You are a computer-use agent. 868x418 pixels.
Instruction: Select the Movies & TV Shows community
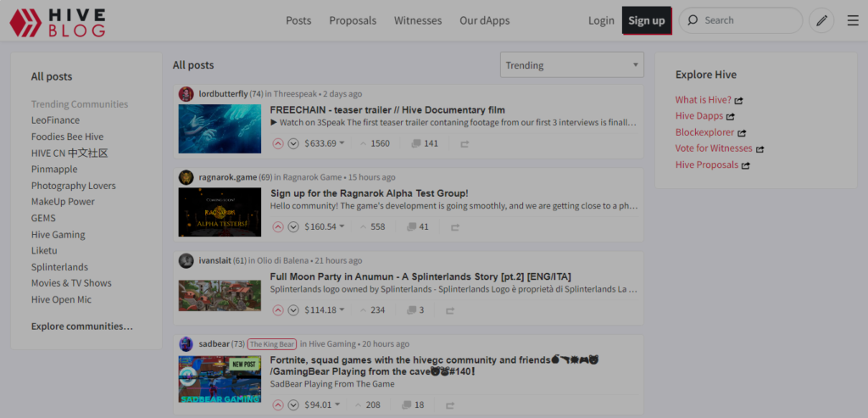(x=71, y=283)
